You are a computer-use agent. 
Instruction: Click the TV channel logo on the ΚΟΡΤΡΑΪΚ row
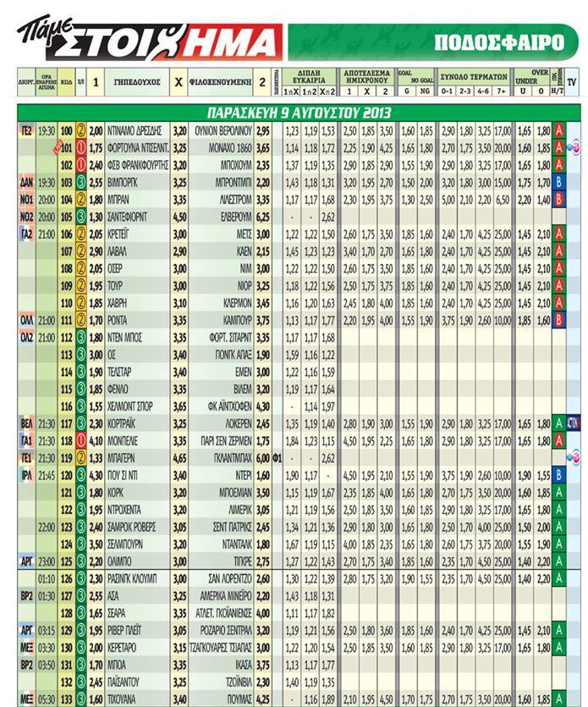[574, 423]
